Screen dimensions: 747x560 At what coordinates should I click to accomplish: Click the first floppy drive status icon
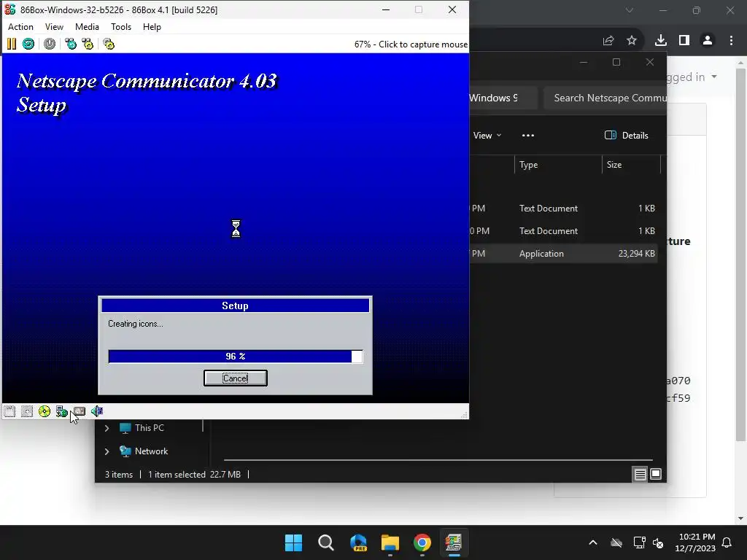coord(9,411)
